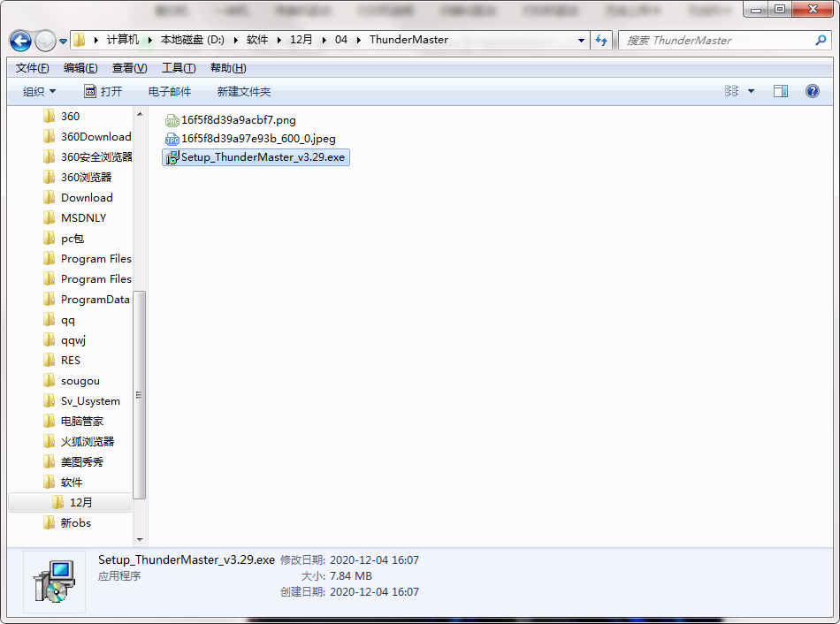Image resolution: width=840 pixels, height=624 pixels.
Task: Expand the arrow after 12月 in address bar
Action: tap(325, 40)
